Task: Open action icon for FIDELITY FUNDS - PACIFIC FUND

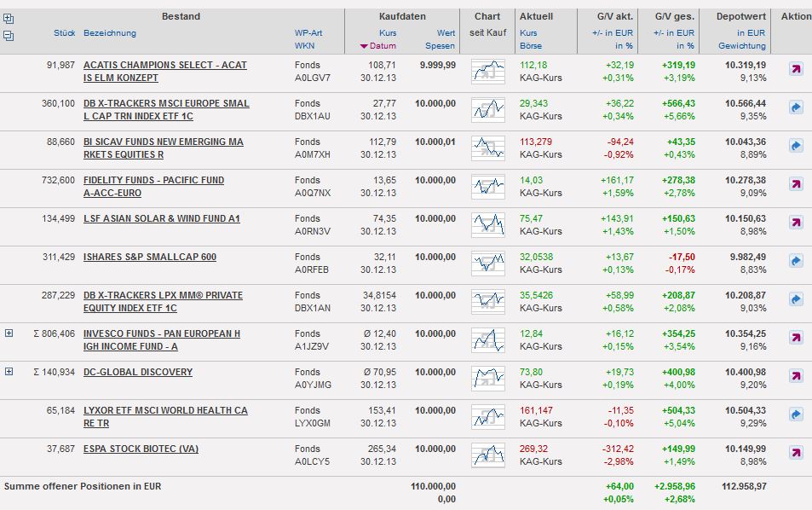Action: 796,184
